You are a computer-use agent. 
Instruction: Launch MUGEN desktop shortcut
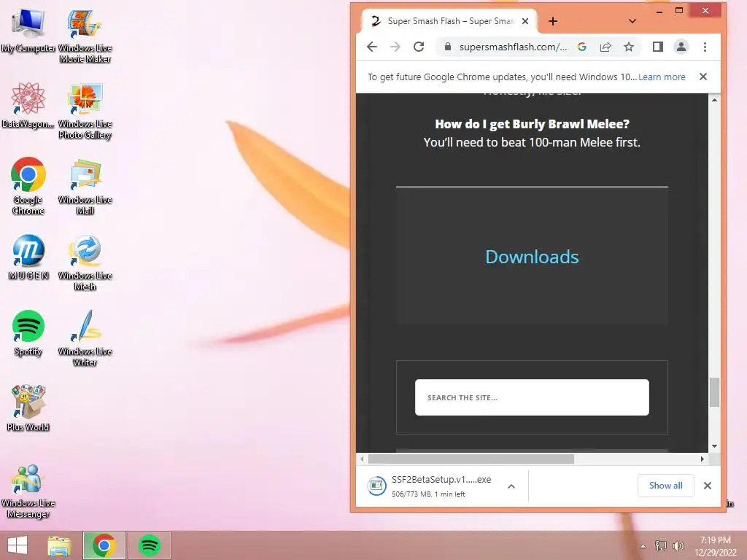28,257
